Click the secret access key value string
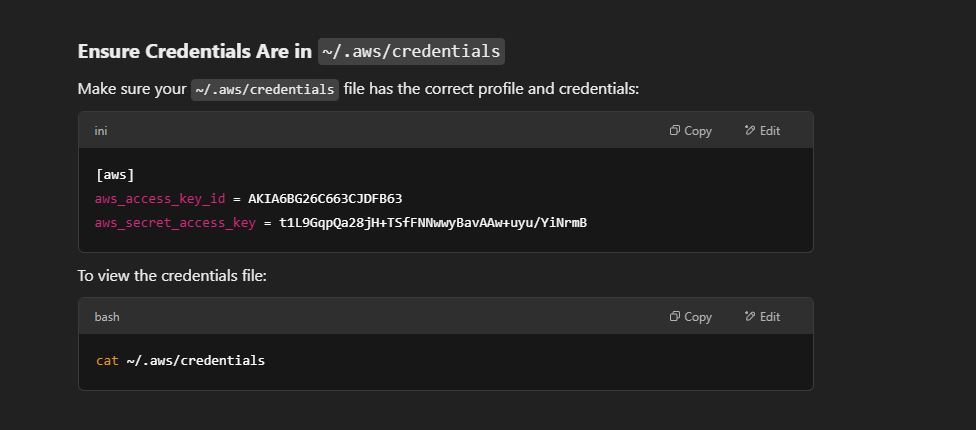 point(433,223)
